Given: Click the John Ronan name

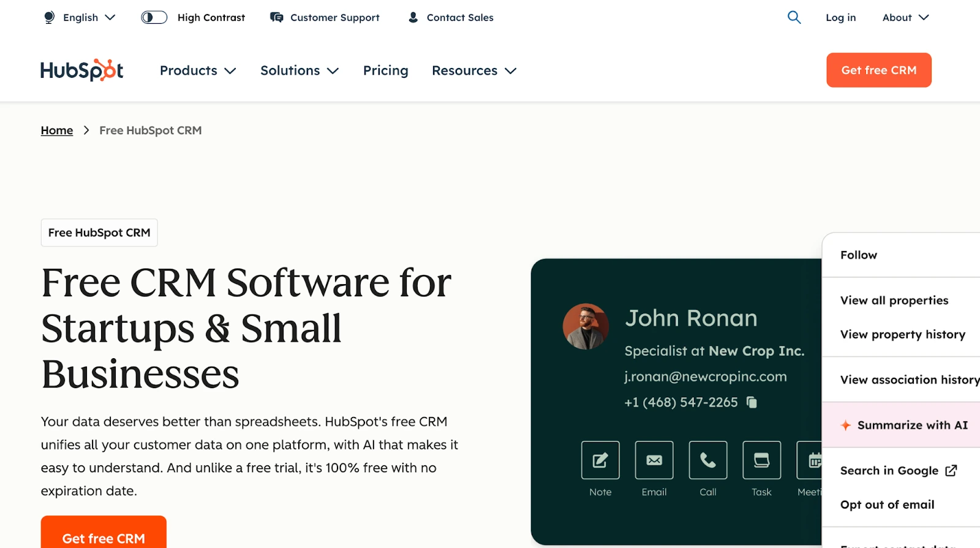Looking at the screenshot, I should click(x=691, y=318).
